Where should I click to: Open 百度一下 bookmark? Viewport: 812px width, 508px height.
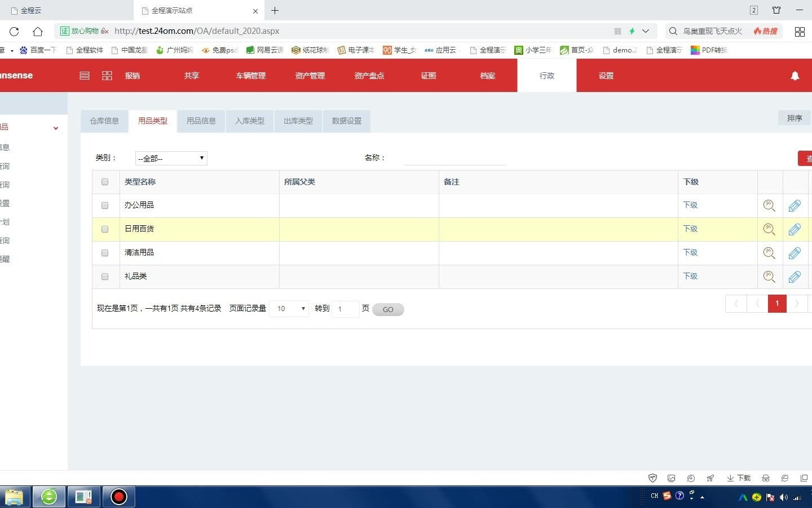point(38,50)
